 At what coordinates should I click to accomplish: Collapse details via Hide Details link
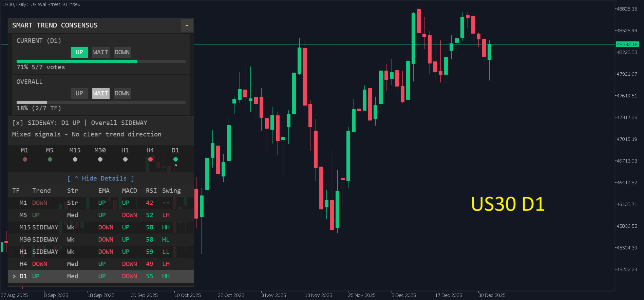pyautogui.click(x=101, y=179)
